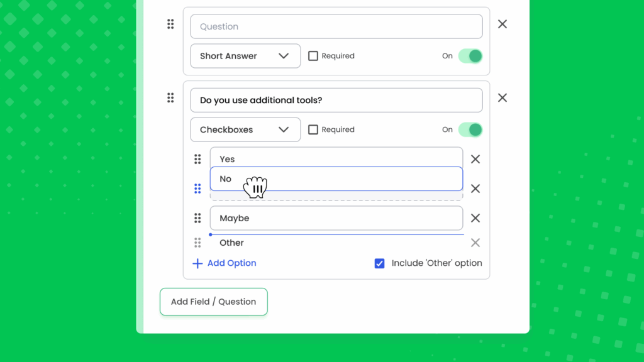Click the plus icon beside Add Option
The height and width of the screenshot is (362, 644).
pyautogui.click(x=197, y=263)
